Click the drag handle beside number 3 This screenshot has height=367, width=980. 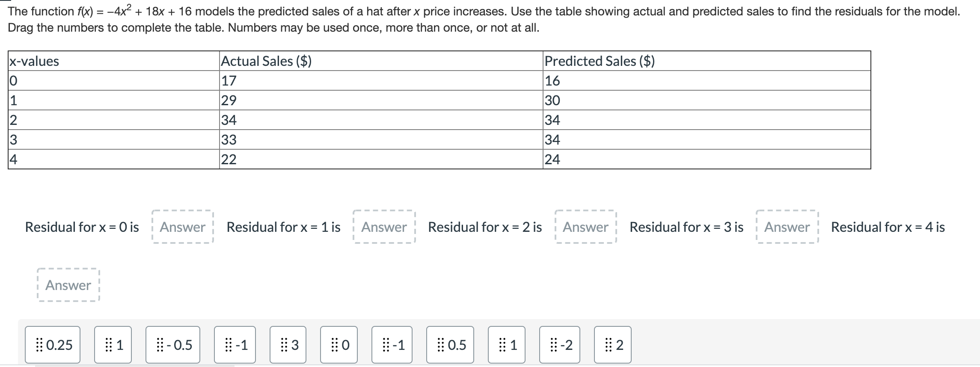[x=284, y=345]
